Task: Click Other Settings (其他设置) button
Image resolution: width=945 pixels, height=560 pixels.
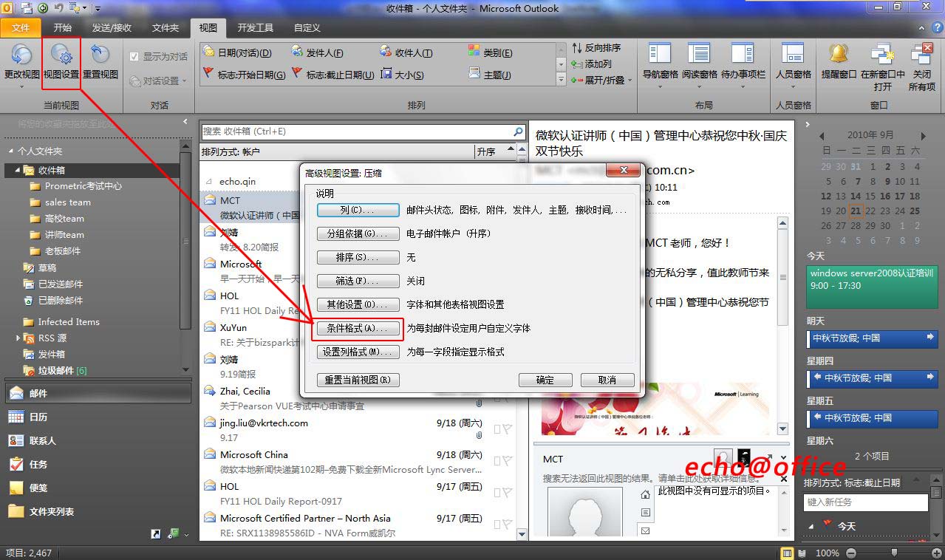Action: [358, 304]
